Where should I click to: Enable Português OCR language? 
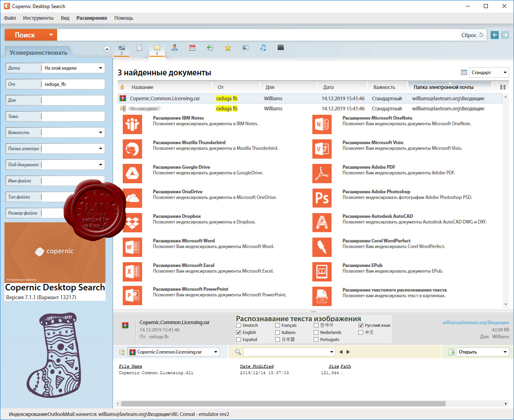click(316, 340)
